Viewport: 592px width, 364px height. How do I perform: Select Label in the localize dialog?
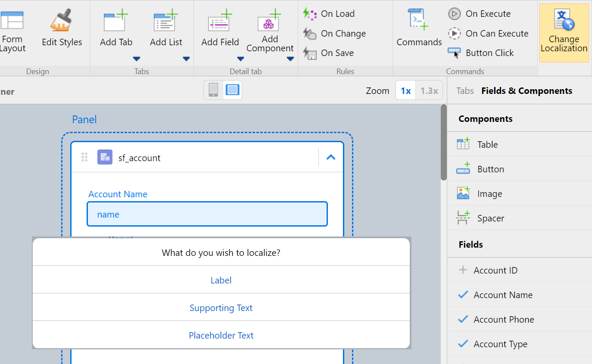point(221,280)
